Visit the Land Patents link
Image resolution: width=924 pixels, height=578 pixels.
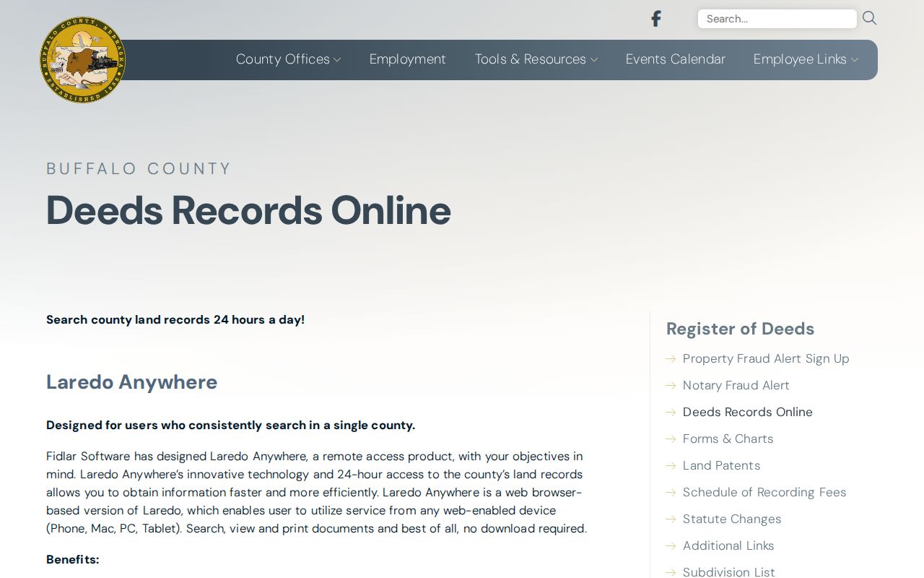click(721, 465)
